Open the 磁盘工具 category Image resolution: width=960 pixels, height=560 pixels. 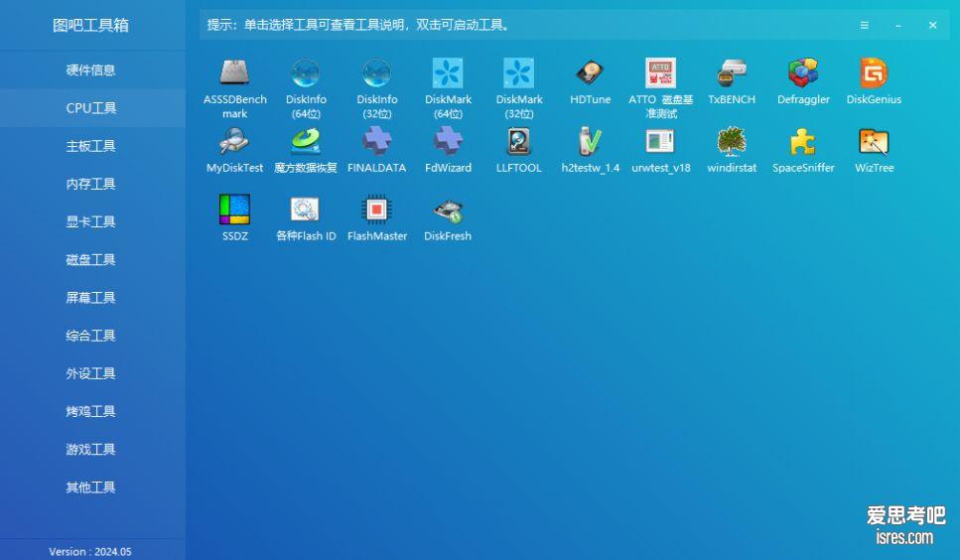[x=92, y=259]
